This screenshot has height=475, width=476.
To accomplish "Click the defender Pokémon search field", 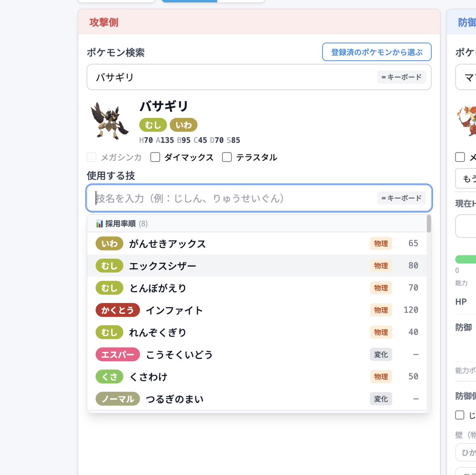I will click(466, 77).
